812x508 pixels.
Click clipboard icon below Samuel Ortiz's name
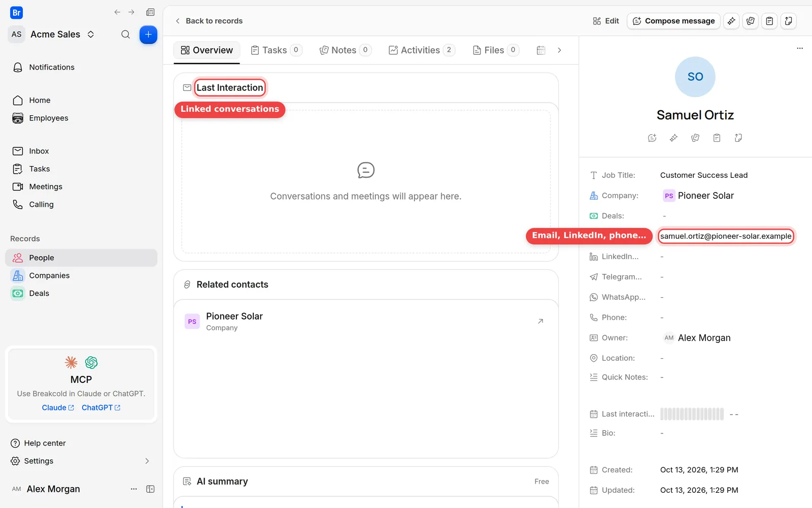coord(717,138)
